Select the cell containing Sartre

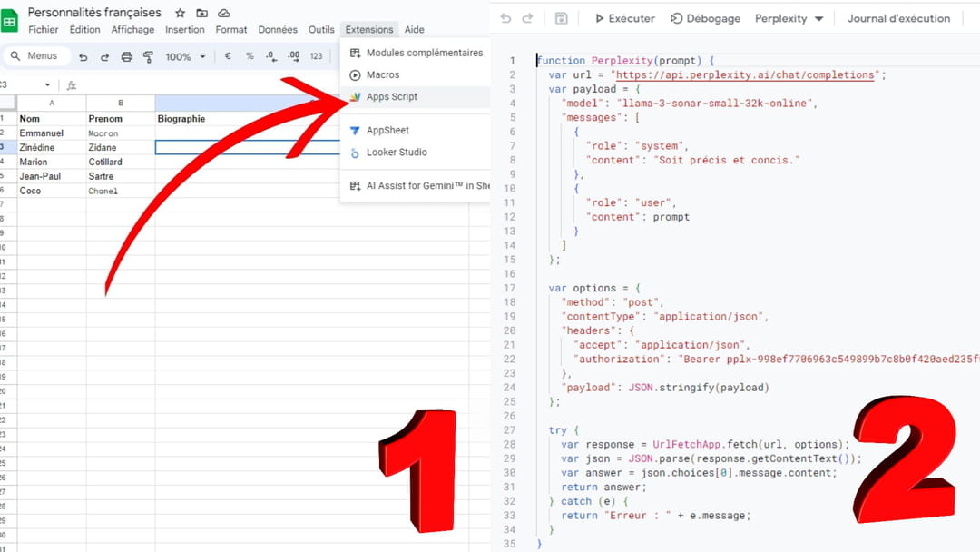(x=121, y=176)
